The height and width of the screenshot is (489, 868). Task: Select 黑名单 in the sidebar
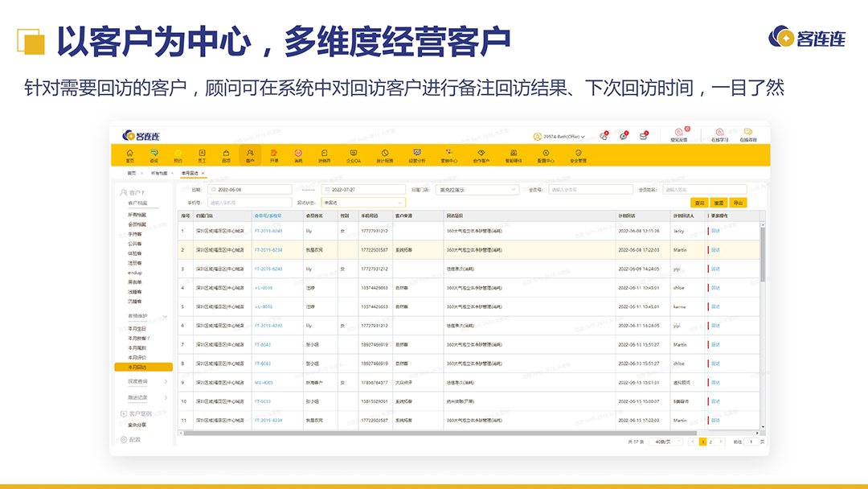coord(135,281)
